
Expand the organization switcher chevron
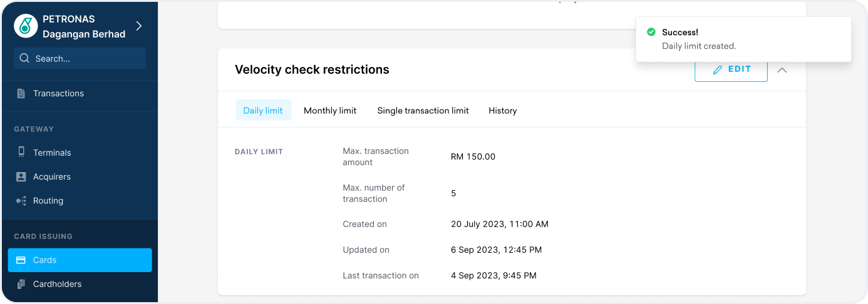click(x=139, y=26)
